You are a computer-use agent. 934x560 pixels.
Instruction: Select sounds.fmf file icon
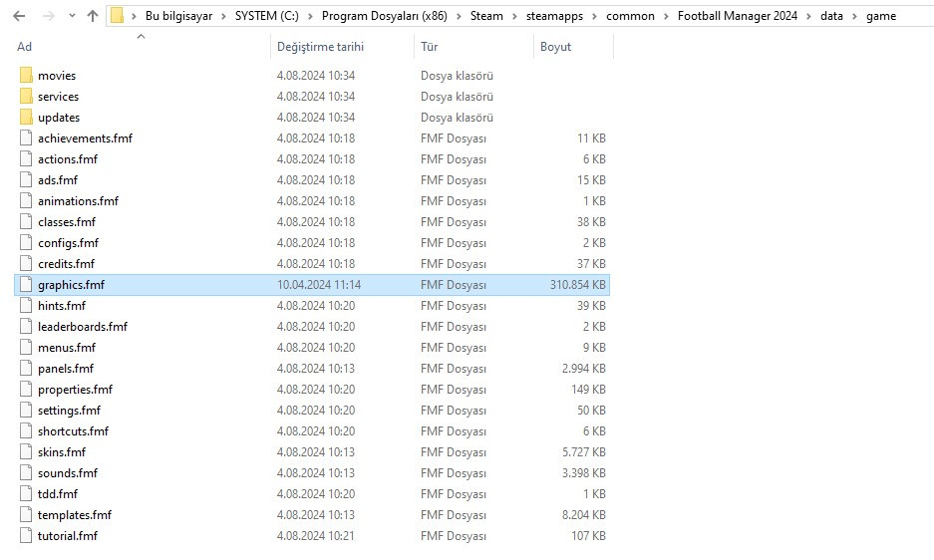[x=26, y=472]
